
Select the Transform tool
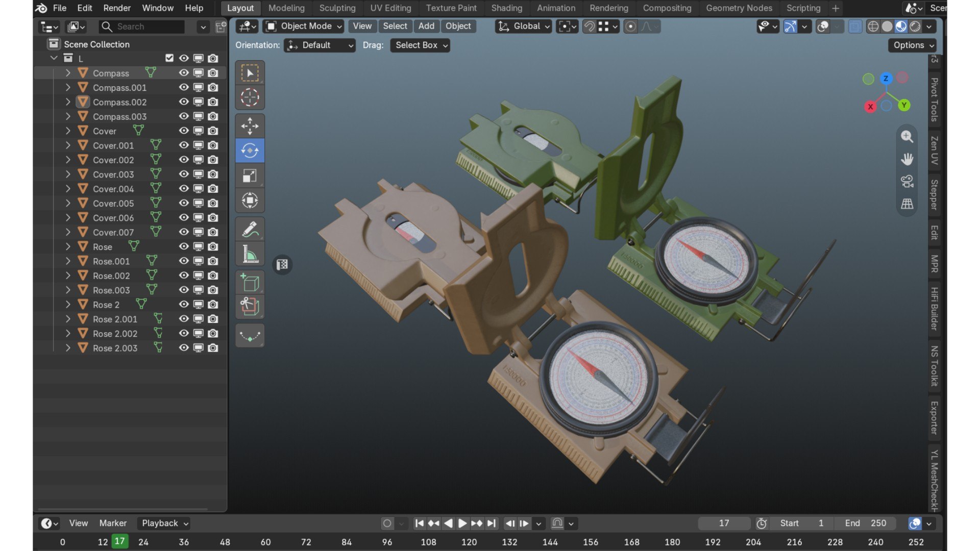click(x=250, y=200)
